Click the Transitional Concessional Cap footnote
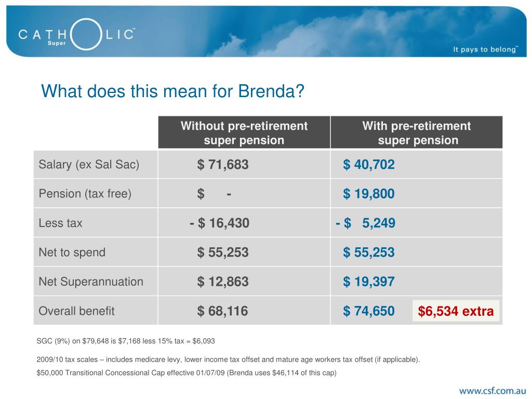The image size is (532, 399). point(187,373)
